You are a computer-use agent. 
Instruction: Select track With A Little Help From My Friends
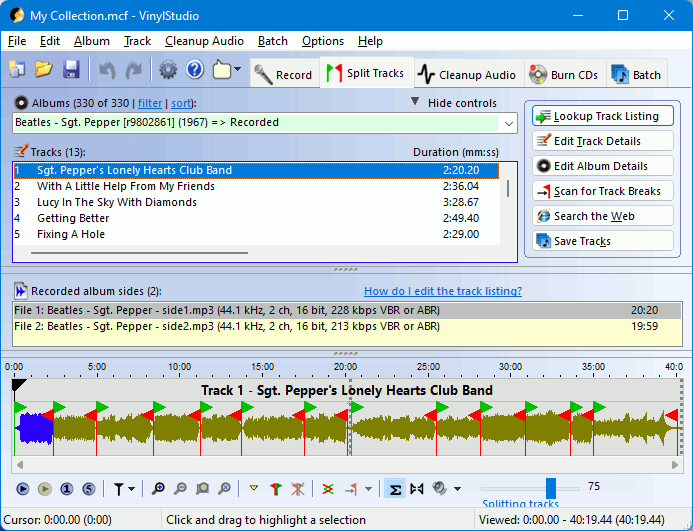click(x=256, y=186)
